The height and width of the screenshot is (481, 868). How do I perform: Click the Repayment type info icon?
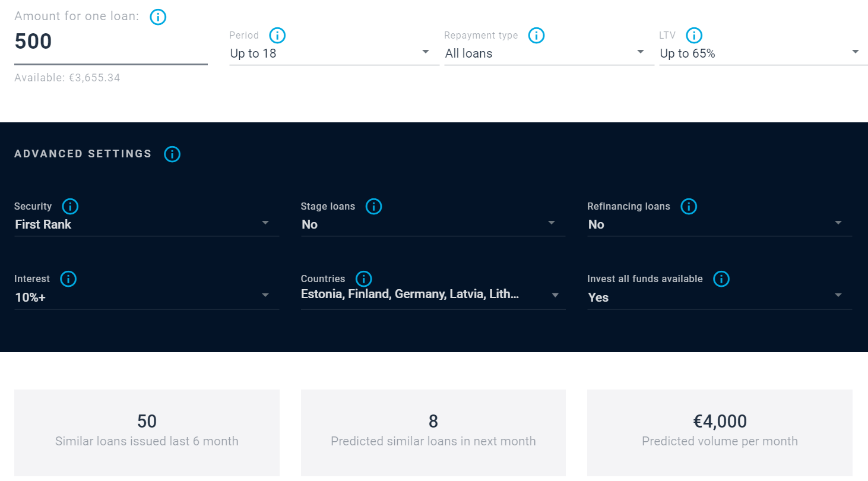[x=536, y=35]
